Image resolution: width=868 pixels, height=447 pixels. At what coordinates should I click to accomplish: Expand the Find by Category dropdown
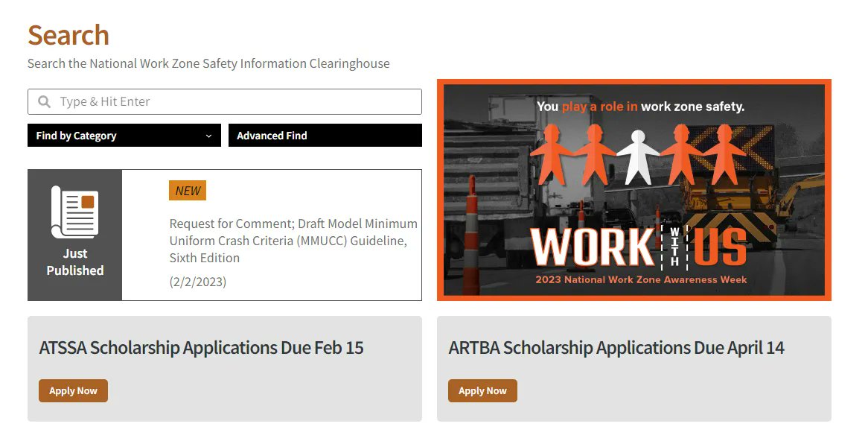pyautogui.click(x=124, y=136)
